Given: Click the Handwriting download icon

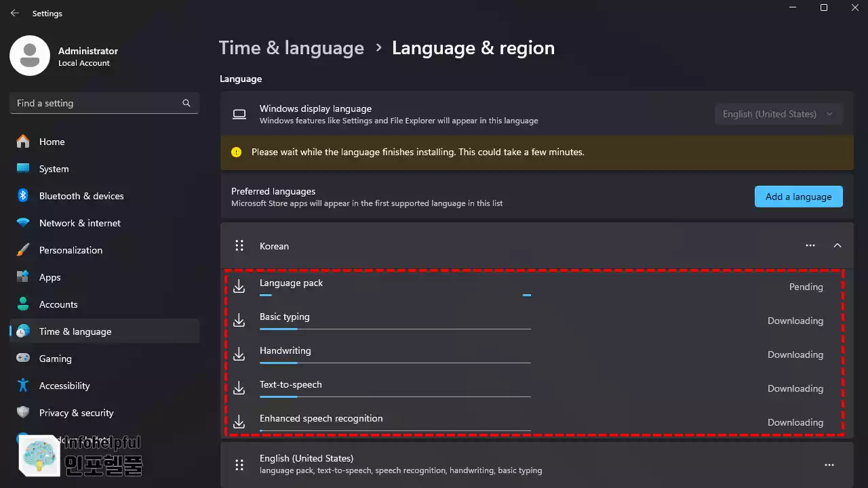Looking at the screenshot, I should (239, 354).
